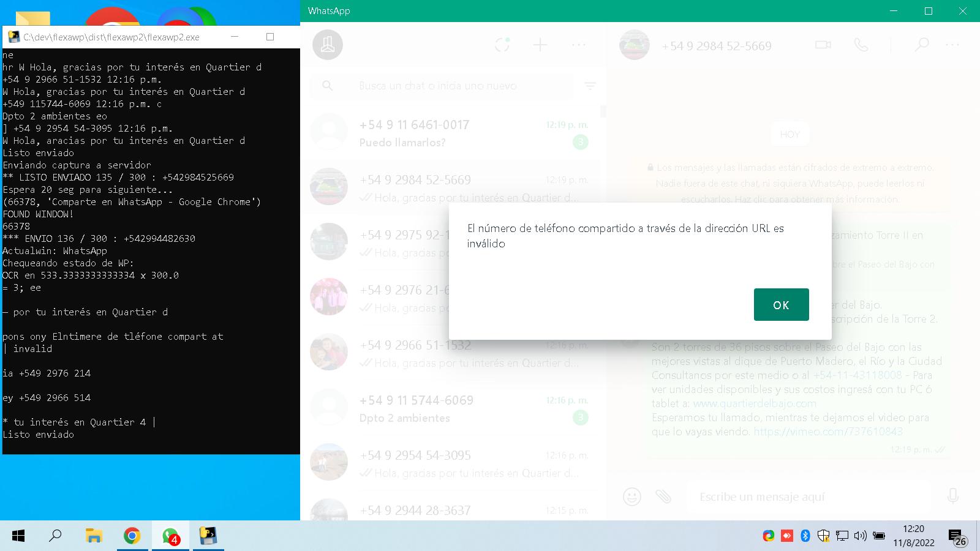Click the contact number +54 9 2984 52-5669 header

pos(717,46)
